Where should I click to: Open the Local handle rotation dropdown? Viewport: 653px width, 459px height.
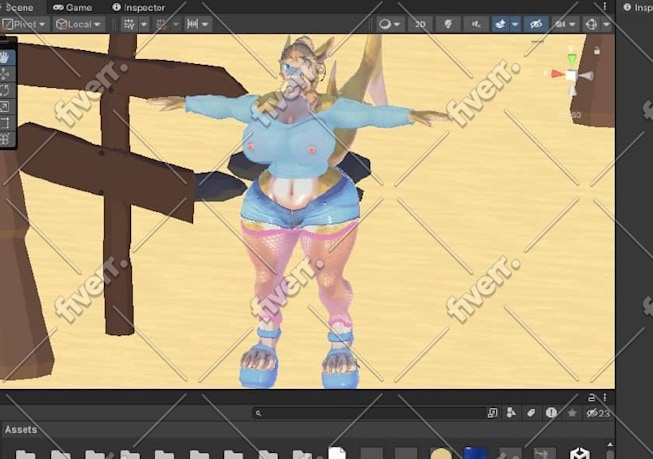(79, 25)
